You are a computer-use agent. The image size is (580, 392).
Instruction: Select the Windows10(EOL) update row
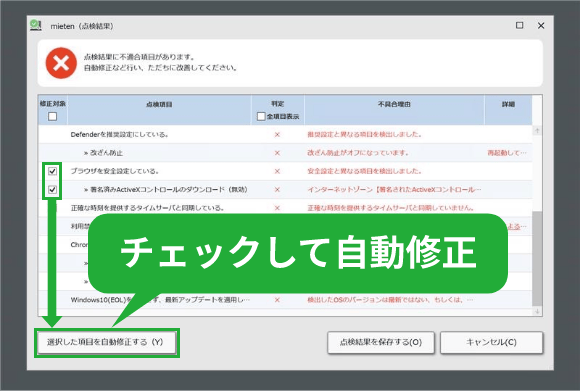285,300
